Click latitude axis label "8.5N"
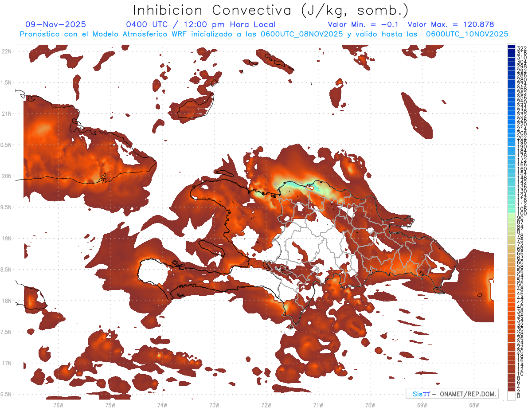The height and width of the screenshot is (411, 532). click(7, 270)
